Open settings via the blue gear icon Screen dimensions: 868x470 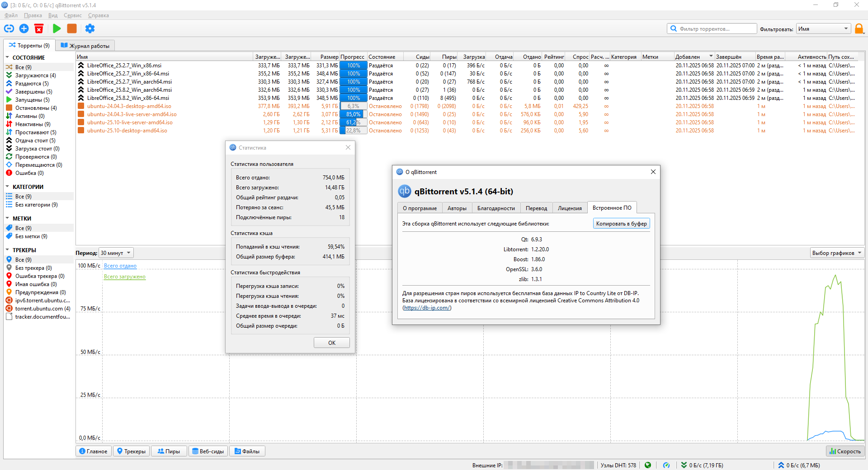(90, 28)
